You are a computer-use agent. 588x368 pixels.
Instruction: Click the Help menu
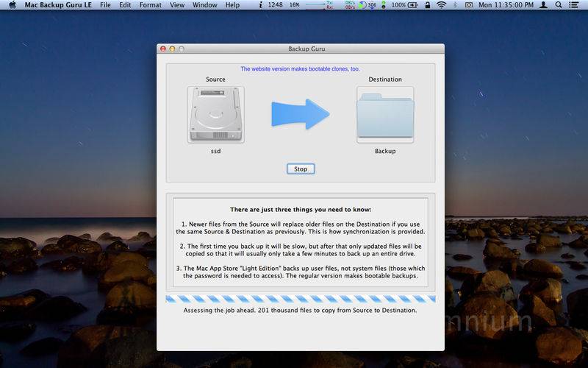point(232,5)
